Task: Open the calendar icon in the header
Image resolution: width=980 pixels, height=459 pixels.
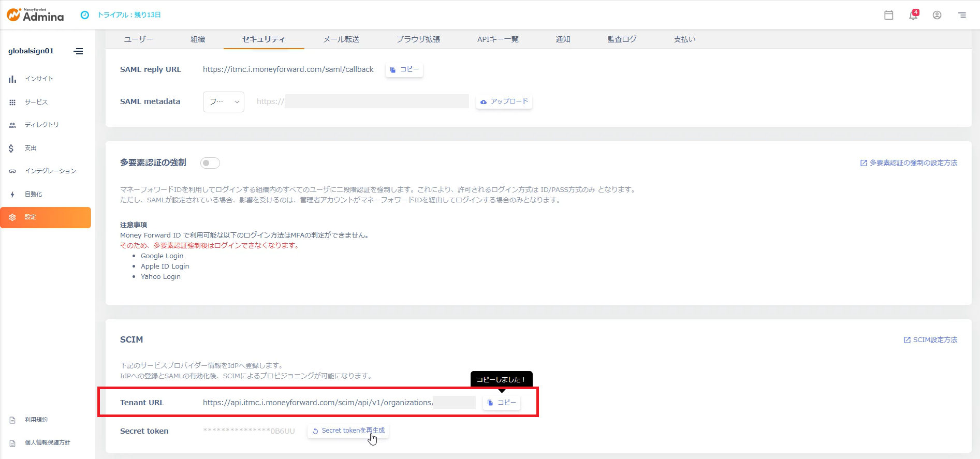Action: [x=888, y=15]
